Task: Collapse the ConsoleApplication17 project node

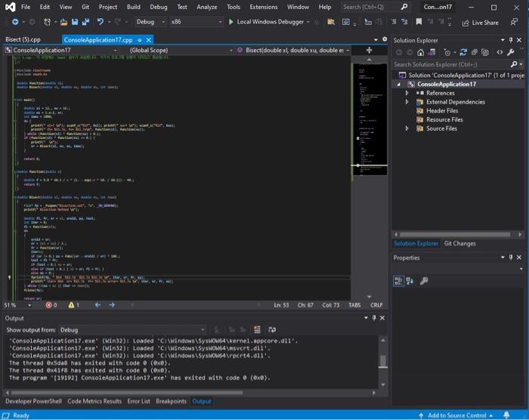Action: click(399, 85)
